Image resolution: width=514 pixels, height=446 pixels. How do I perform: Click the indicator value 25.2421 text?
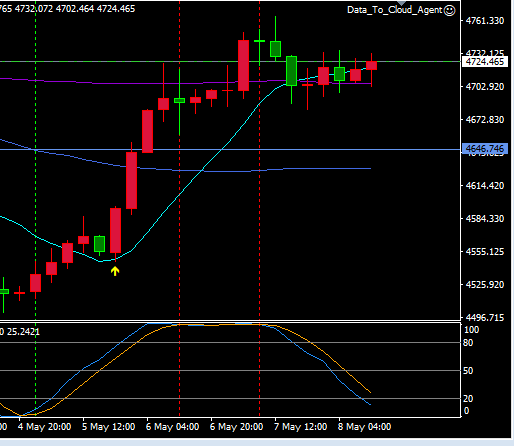click(23, 332)
